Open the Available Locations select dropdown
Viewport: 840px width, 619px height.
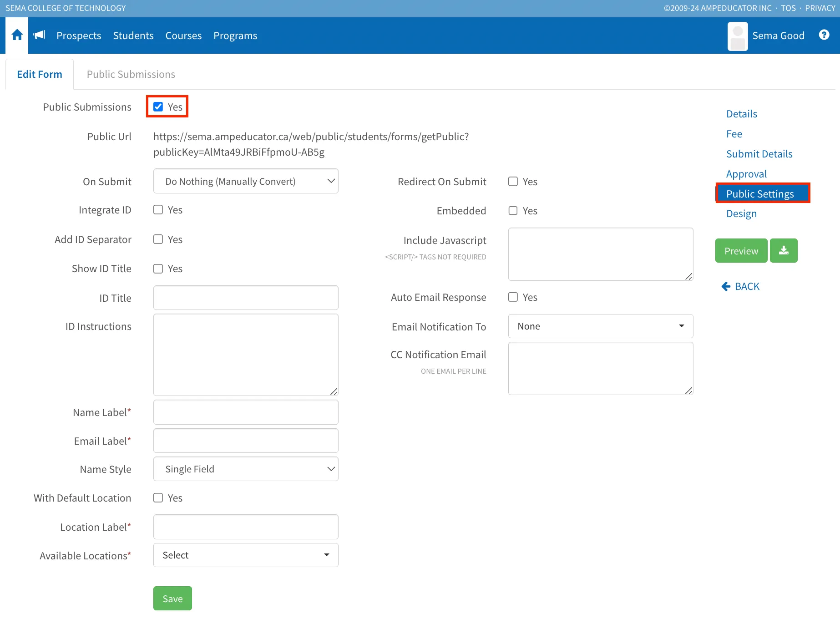[x=246, y=555]
